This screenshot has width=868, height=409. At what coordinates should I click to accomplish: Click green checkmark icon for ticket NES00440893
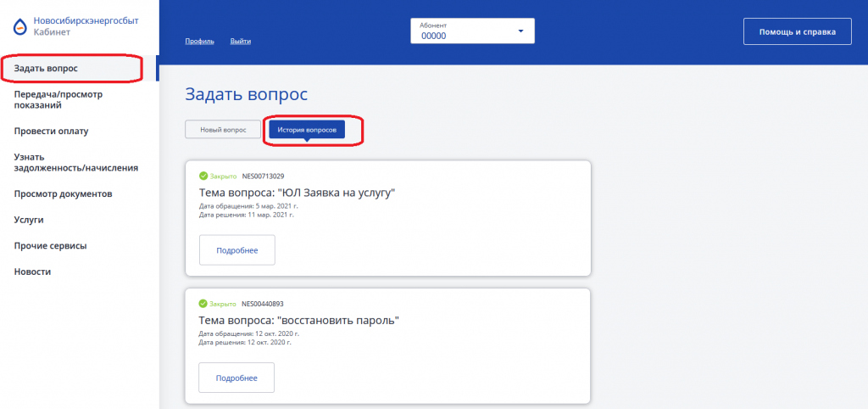203,304
